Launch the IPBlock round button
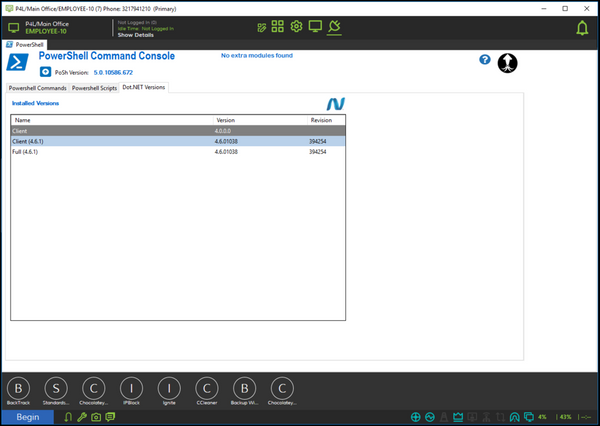This screenshot has height=426, width=600. click(131, 388)
